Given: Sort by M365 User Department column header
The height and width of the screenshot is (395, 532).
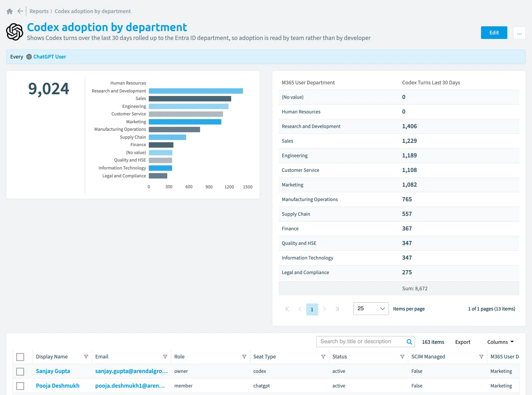Looking at the screenshot, I should [308, 83].
